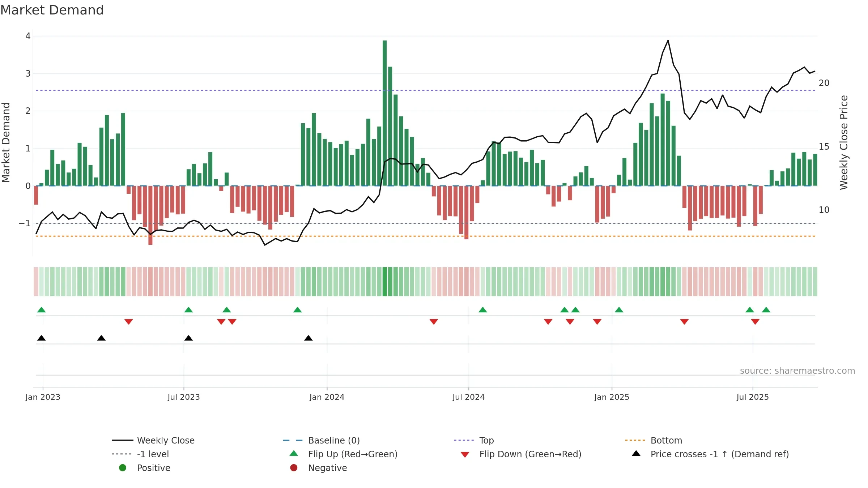Click the tallest green demand bar near 4
The width and height of the screenshot is (868, 488).
pos(385,113)
